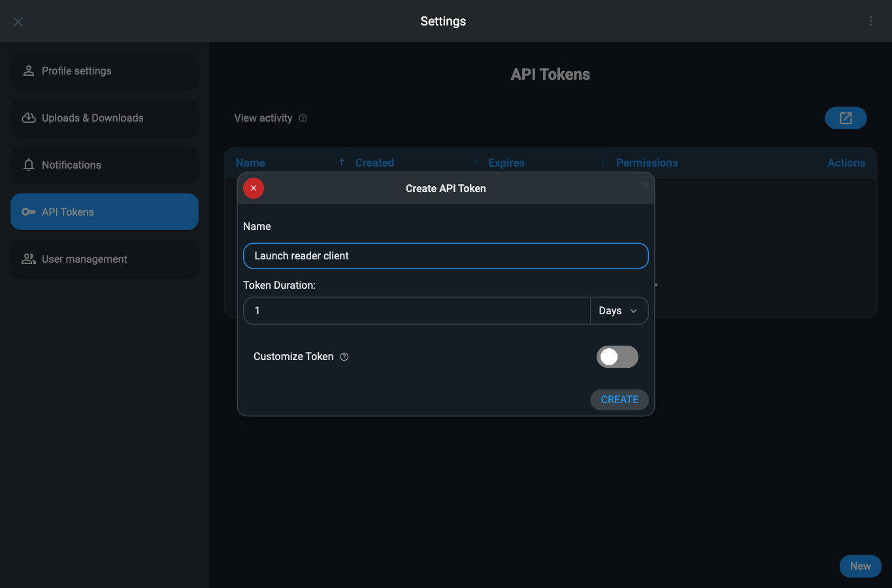Image resolution: width=892 pixels, height=588 pixels.
Task: Click the Token Duration number field
Action: click(x=417, y=311)
